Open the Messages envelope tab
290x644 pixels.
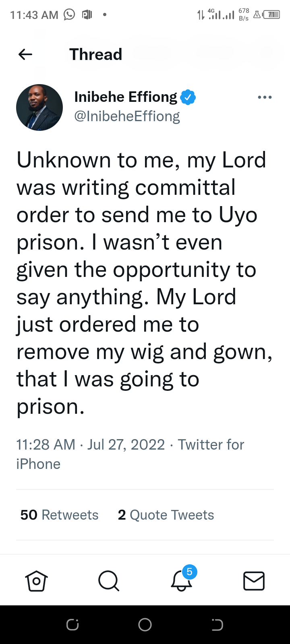[x=254, y=581]
